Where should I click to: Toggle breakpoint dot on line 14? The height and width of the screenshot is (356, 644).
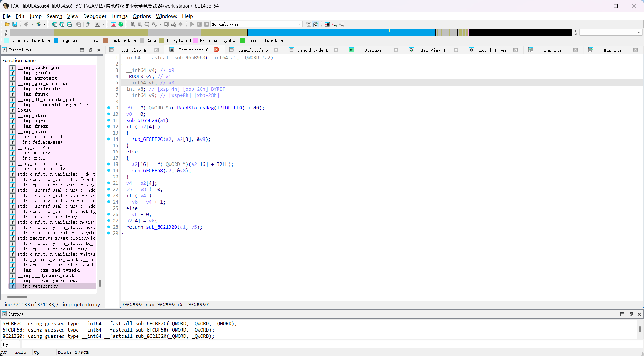click(x=109, y=139)
